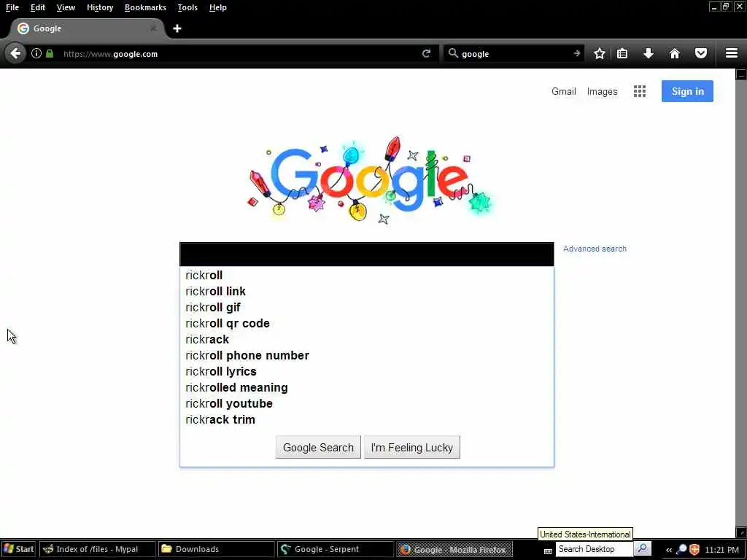The width and height of the screenshot is (747, 560).
Task: Choose the 'rickrack' suggestion
Action: (x=366, y=340)
